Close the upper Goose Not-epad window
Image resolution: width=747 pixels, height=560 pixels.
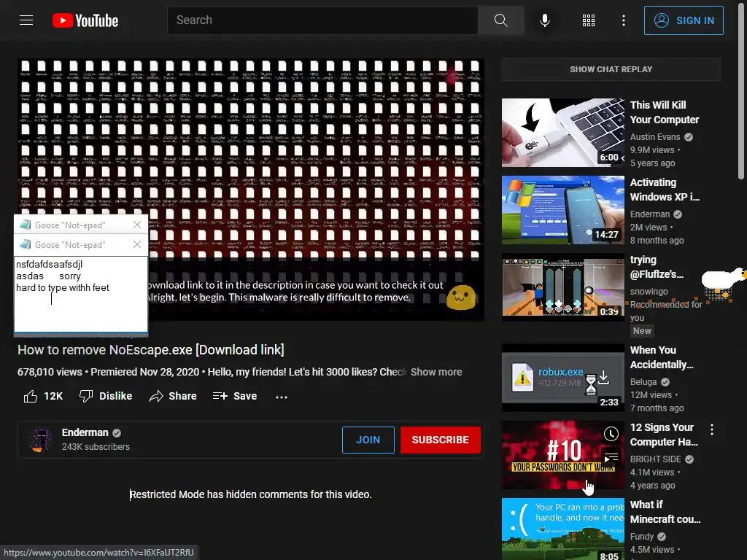[137, 225]
